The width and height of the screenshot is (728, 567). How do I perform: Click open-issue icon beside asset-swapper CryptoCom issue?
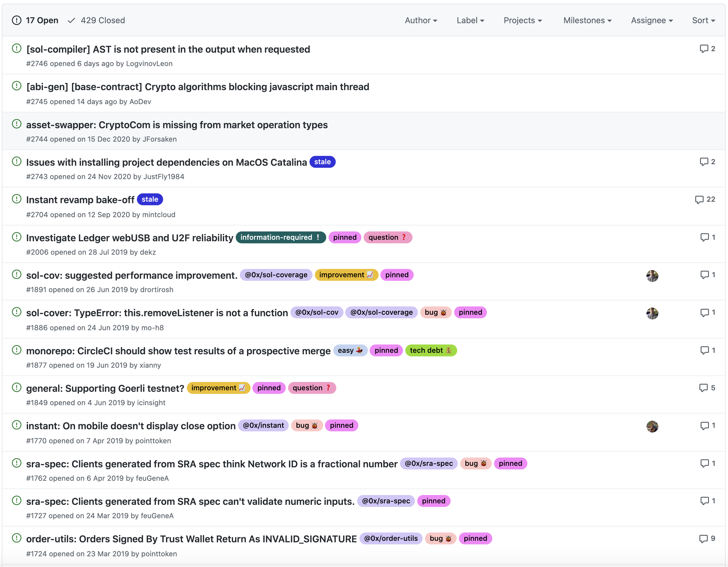pyautogui.click(x=17, y=124)
